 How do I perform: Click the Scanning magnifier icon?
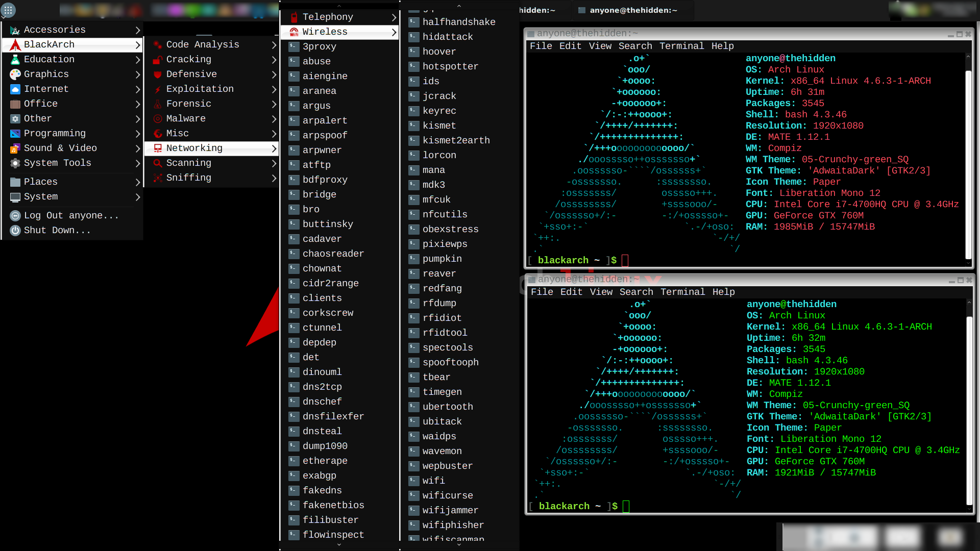click(x=158, y=163)
